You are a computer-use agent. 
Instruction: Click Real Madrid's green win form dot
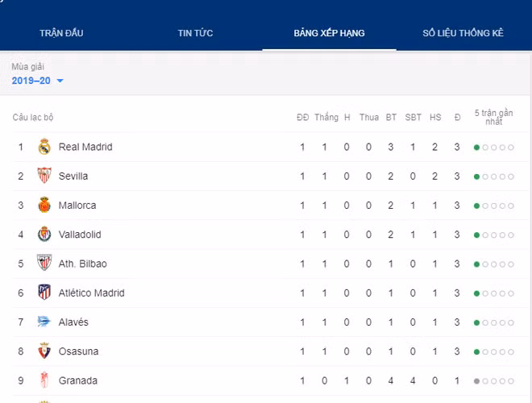[x=477, y=147]
